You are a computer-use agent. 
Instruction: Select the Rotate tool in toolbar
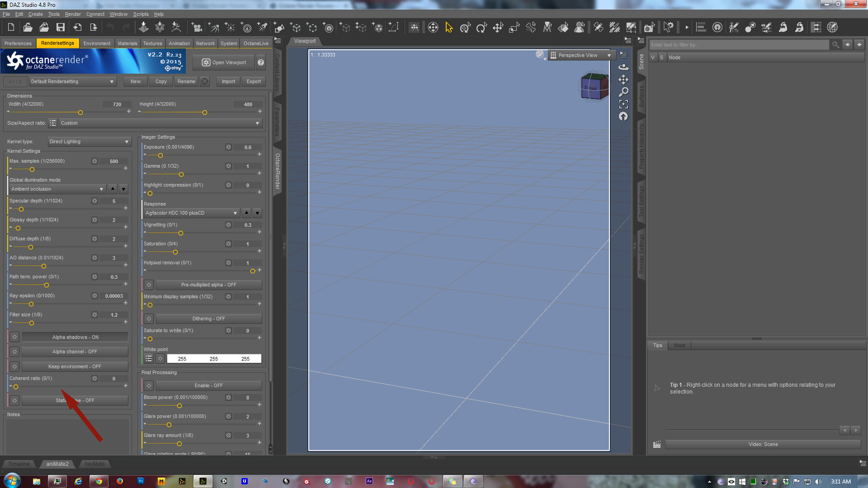tap(481, 28)
